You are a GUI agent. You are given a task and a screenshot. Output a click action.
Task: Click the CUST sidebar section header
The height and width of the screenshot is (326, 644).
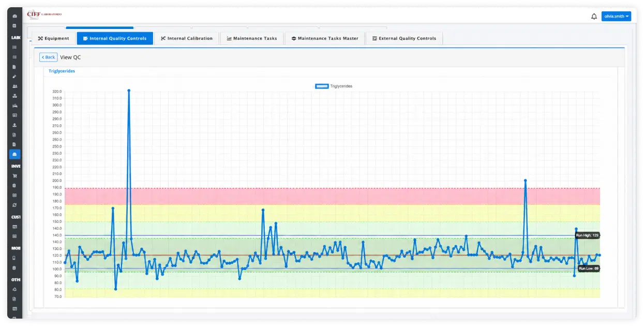click(16, 217)
